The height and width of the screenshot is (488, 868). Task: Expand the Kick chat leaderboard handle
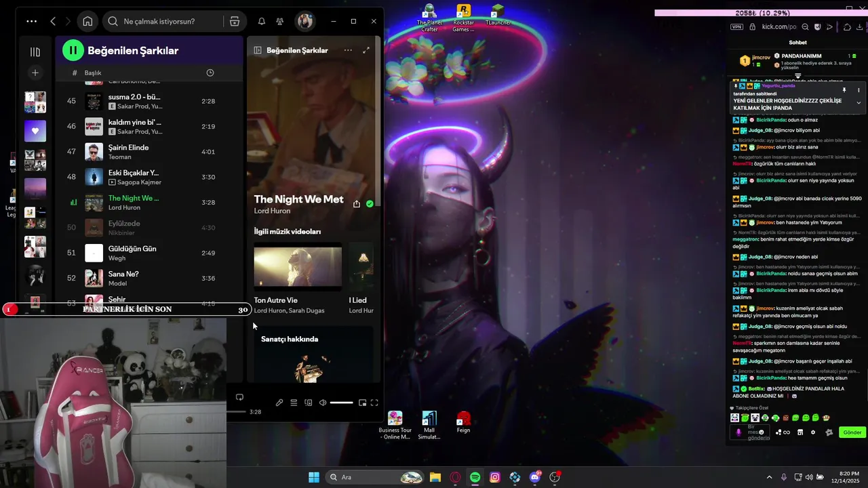coord(798,76)
